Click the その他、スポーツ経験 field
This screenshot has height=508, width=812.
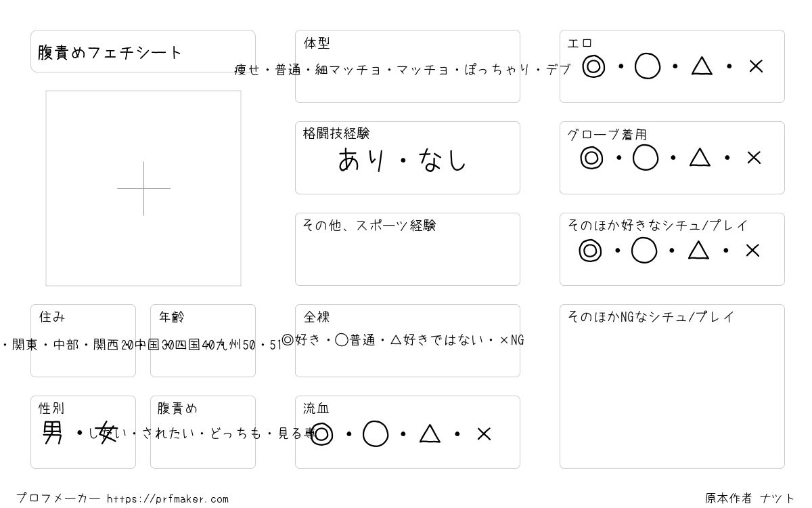(x=407, y=249)
